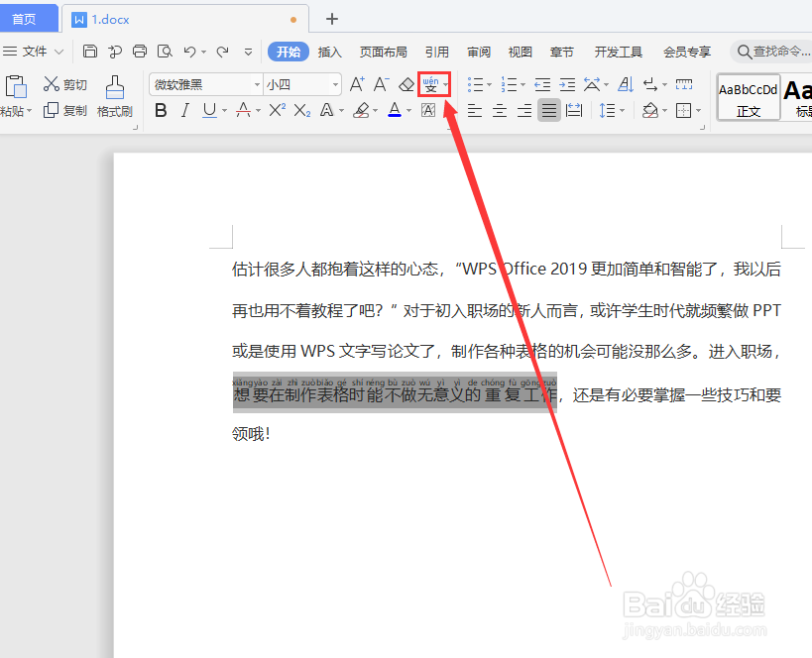Viewport: 812px width, 658px height.
Task: Toggle bold formatting on selected text
Action: [x=161, y=110]
